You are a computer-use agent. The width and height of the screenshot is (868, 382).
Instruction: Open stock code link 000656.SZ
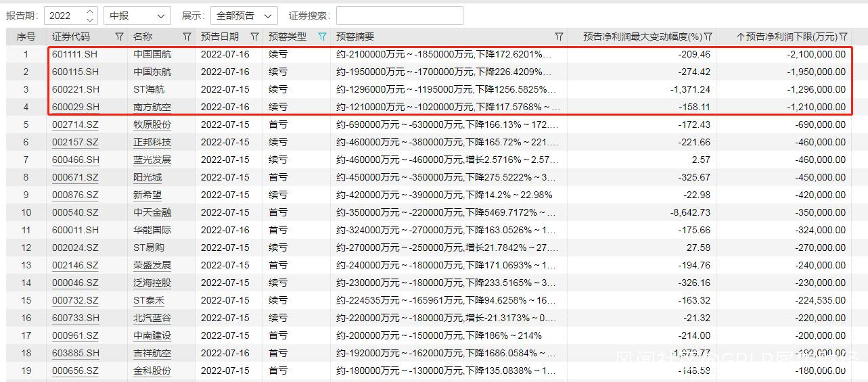(x=75, y=371)
